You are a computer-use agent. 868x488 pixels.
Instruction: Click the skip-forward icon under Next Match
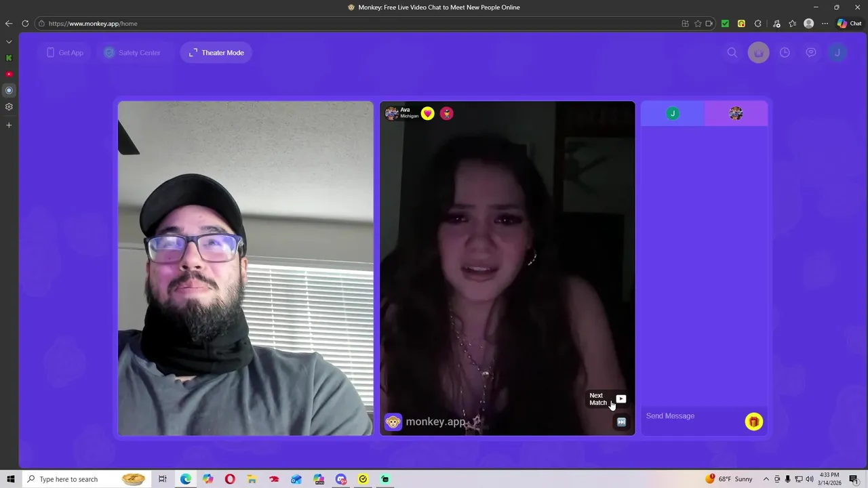pos(621,422)
